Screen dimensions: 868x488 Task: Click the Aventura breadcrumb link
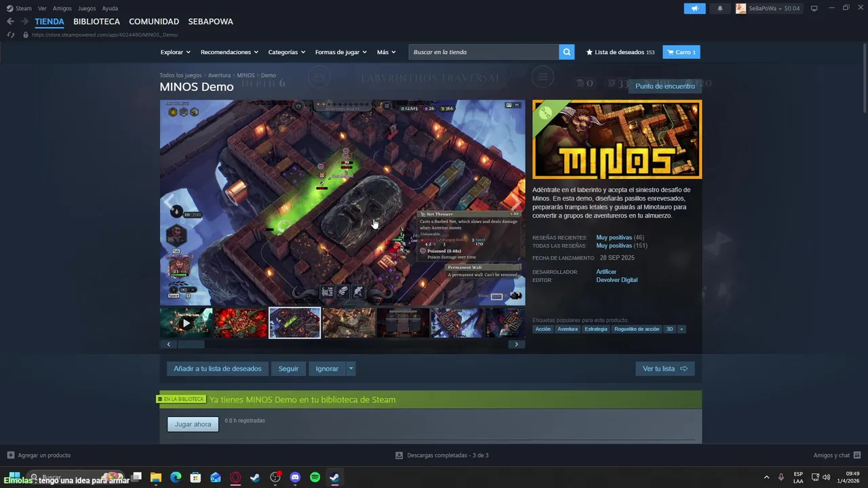tap(219, 75)
